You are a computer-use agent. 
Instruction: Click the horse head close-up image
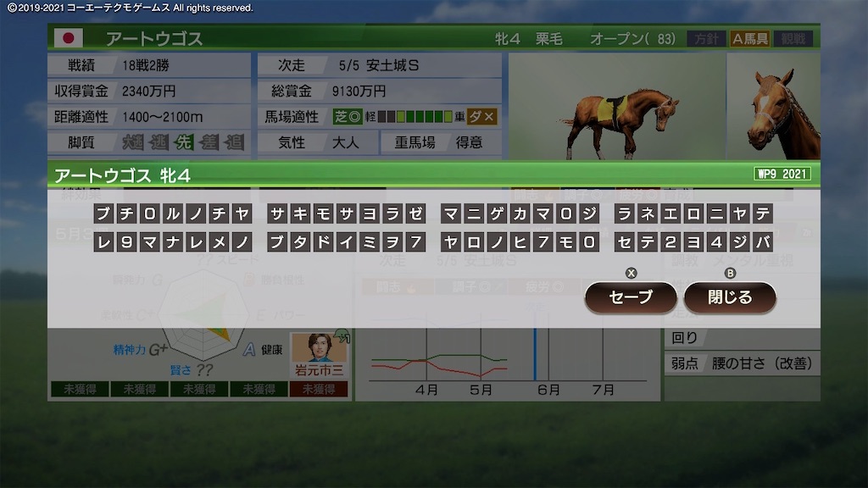[x=773, y=106]
